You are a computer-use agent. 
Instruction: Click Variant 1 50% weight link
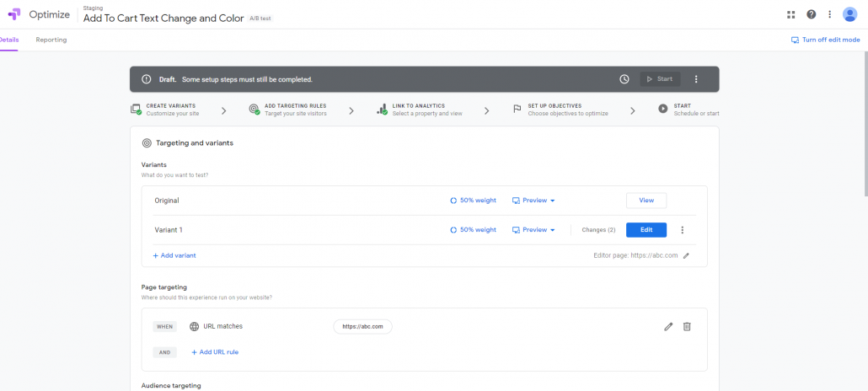click(x=474, y=230)
